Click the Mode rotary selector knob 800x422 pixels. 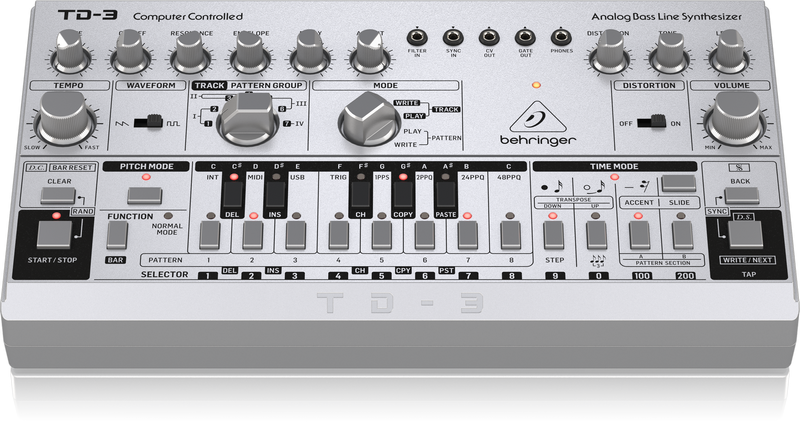369,119
